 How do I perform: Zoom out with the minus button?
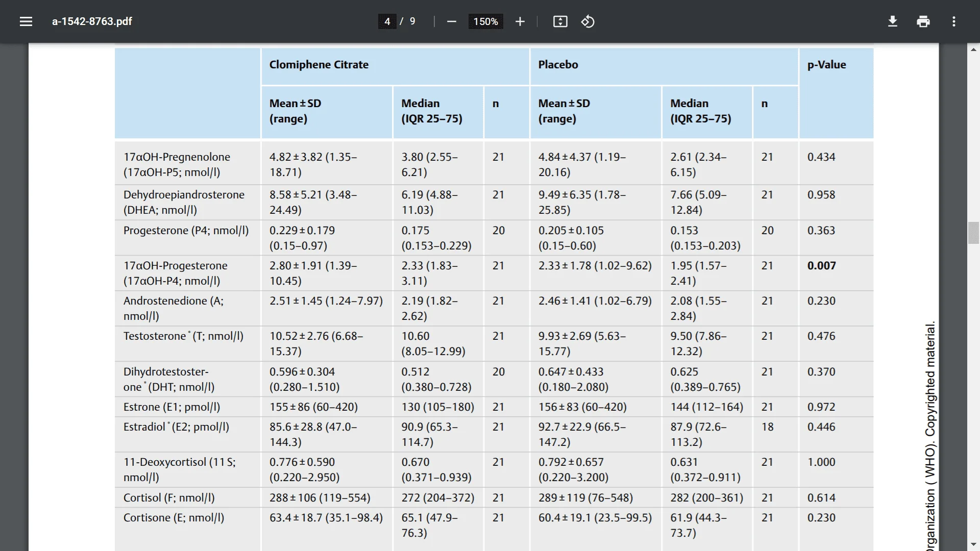pyautogui.click(x=451, y=21)
